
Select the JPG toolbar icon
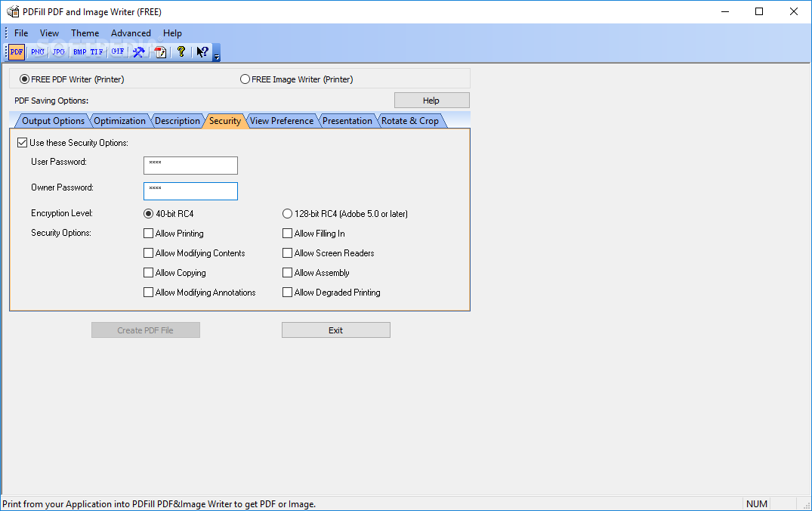pos(58,52)
